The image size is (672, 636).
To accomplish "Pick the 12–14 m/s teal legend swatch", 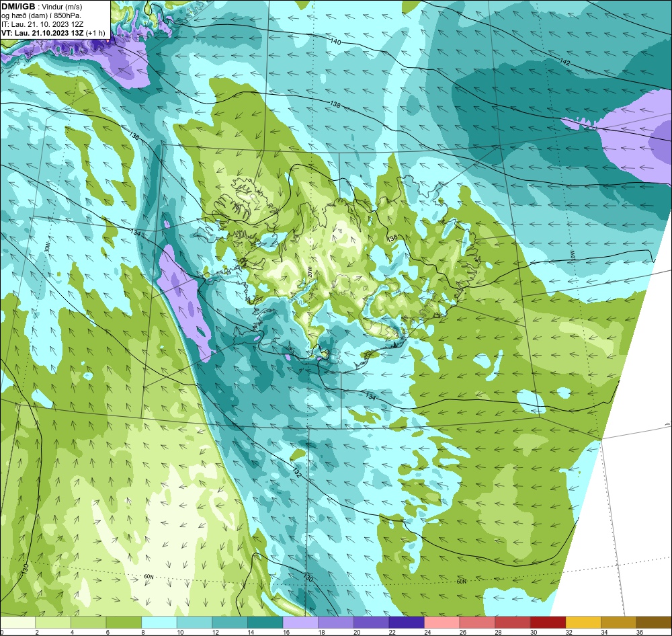I will pyautogui.click(x=230, y=622).
